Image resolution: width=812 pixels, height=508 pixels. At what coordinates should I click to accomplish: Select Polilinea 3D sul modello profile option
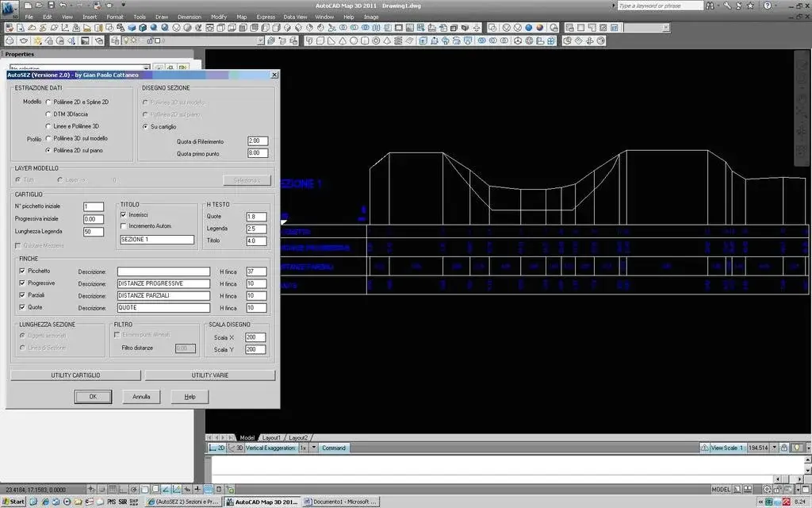(x=48, y=138)
